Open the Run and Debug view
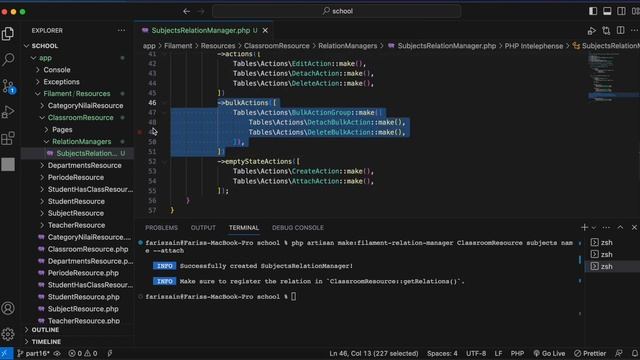Image resolution: width=640 pixels, height=360 pixels. 8,112
